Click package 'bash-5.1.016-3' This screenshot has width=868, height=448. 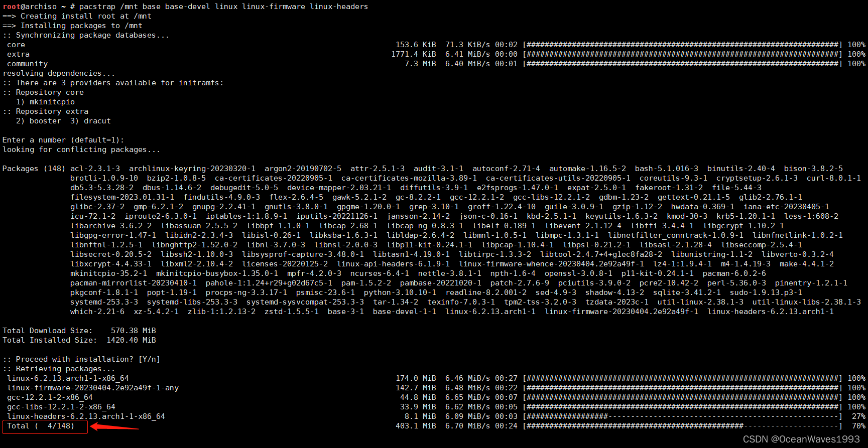click(x=666, y=169)
